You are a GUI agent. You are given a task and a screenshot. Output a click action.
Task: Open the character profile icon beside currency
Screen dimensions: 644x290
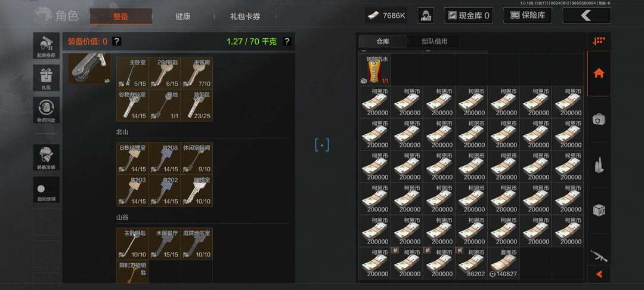tap(426, 16)
